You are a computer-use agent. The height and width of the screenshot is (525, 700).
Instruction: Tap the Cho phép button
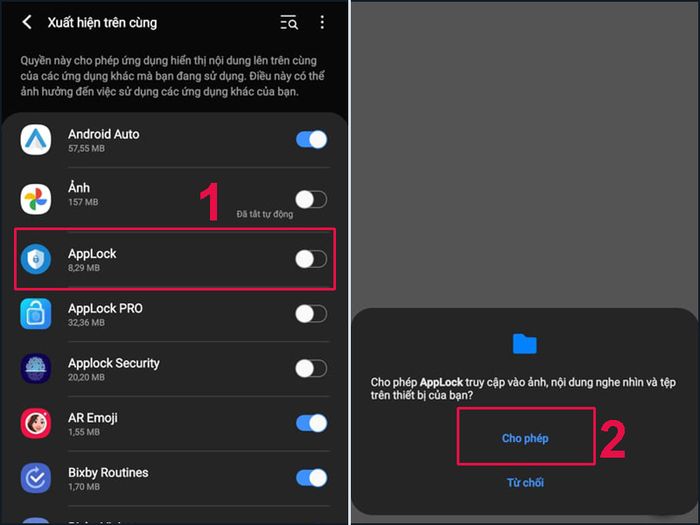pos(525,438)
